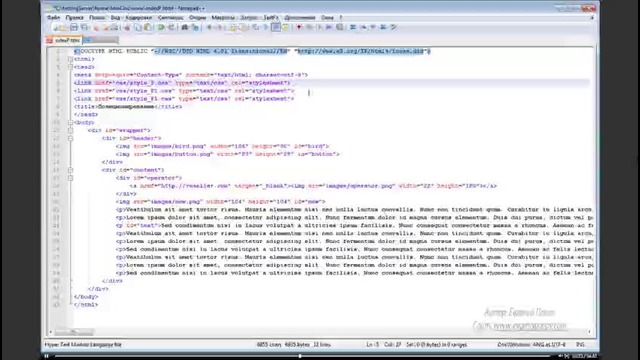640x360 pixels.
Task: Click the Save toolbar icon
Action: [73, 27]
